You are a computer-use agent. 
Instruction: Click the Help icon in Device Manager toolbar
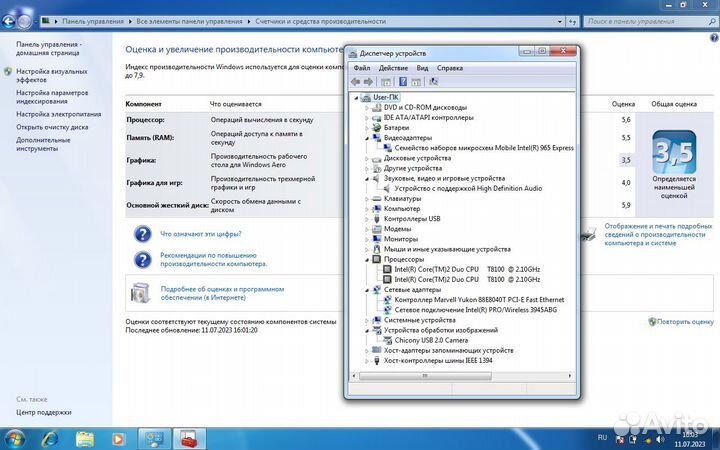pos(402,82)
